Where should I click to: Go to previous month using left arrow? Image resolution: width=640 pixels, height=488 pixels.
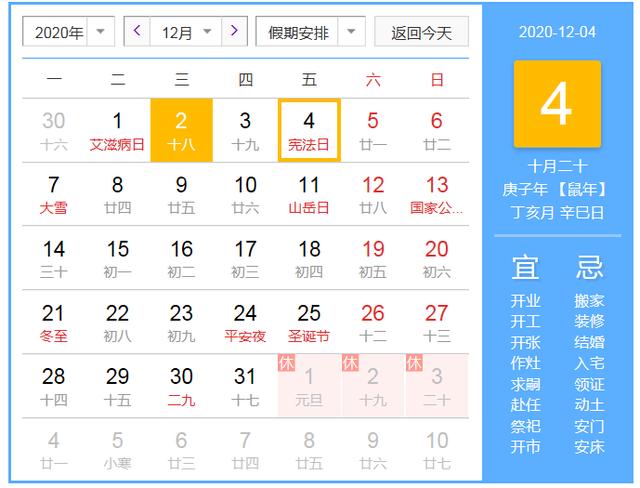click(137, 32)
